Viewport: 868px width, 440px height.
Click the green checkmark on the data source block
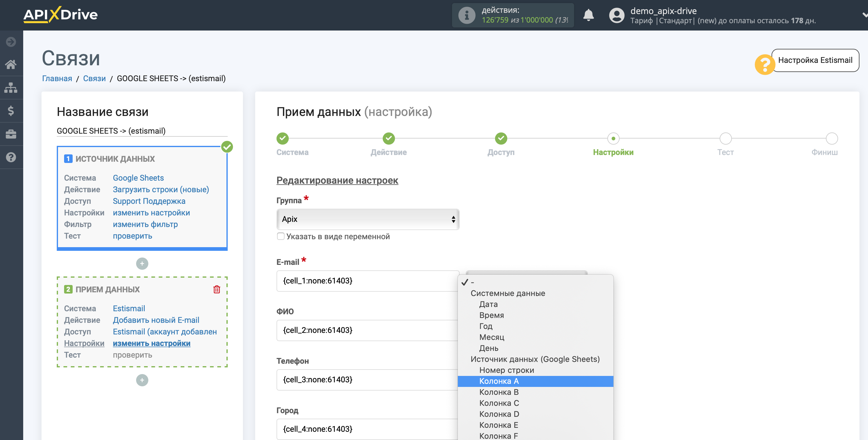(x=227, y=147)
